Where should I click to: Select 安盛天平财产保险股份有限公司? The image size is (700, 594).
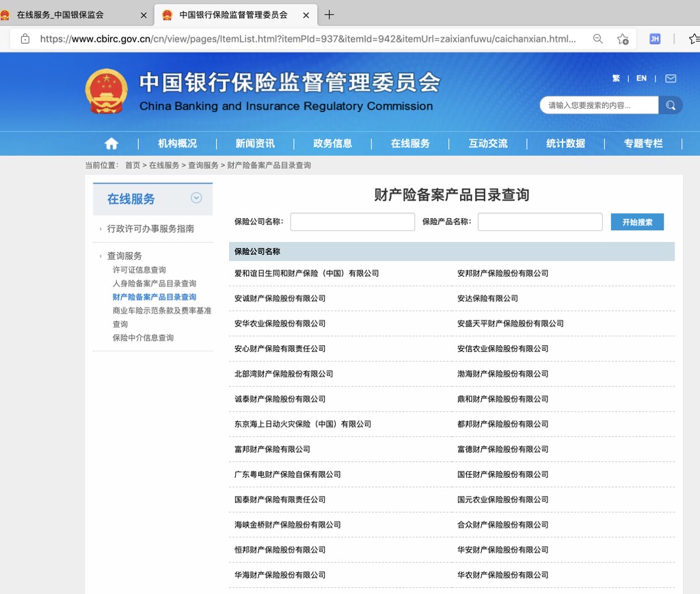pos(510,323)
